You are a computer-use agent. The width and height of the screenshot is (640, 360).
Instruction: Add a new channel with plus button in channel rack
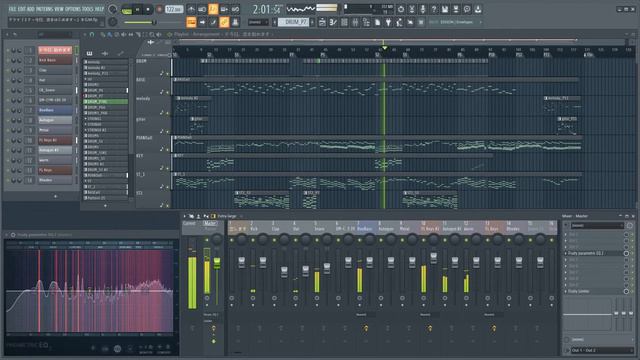coord(56,196)
